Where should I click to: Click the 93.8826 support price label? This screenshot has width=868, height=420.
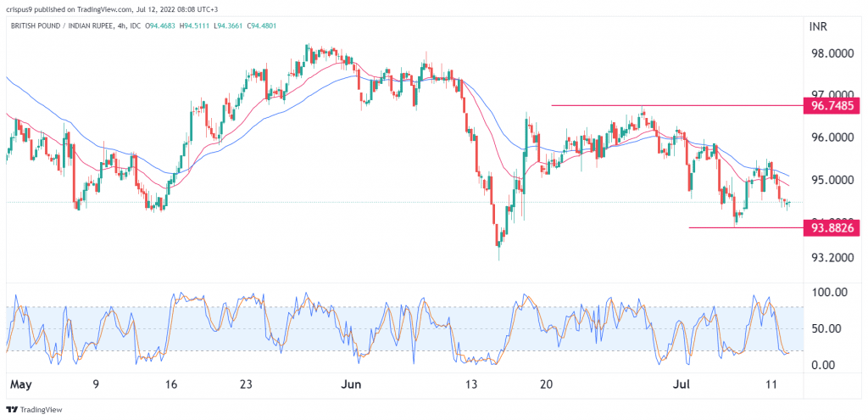[x=832, y=227]
